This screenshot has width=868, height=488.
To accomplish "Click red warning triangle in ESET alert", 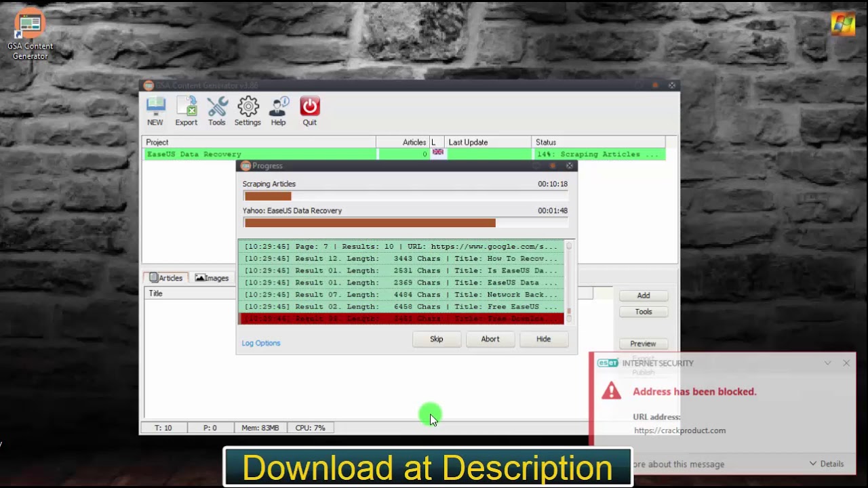I will [x=611, y=391].
